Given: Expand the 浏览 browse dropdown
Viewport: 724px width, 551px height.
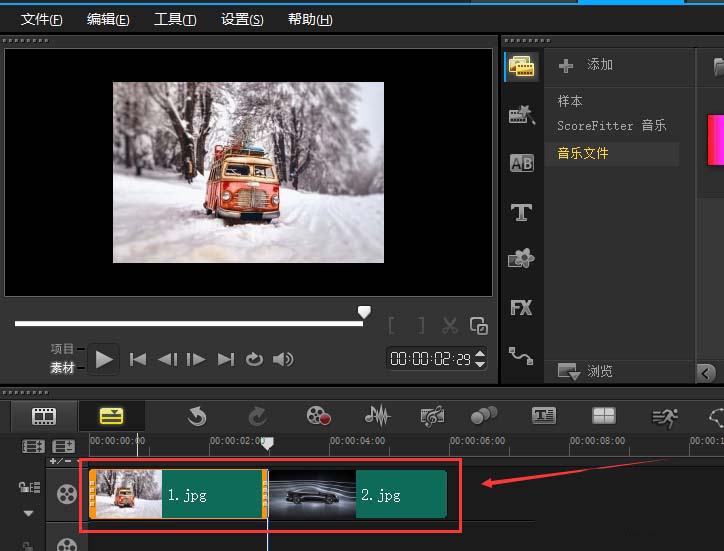Looking at the screenshot, I should coord(569,372).
